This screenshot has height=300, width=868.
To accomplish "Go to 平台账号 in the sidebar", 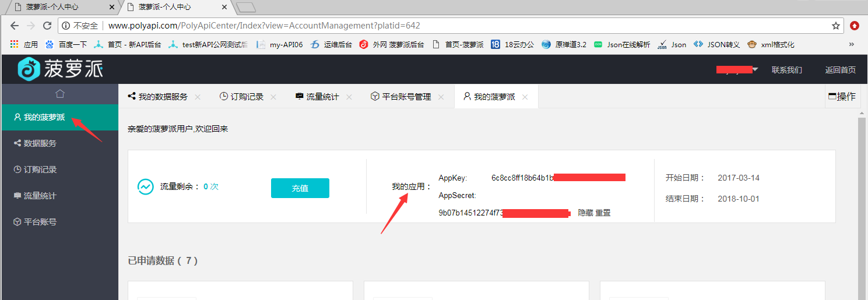I will pyautogui.click(x=40, y=222).
